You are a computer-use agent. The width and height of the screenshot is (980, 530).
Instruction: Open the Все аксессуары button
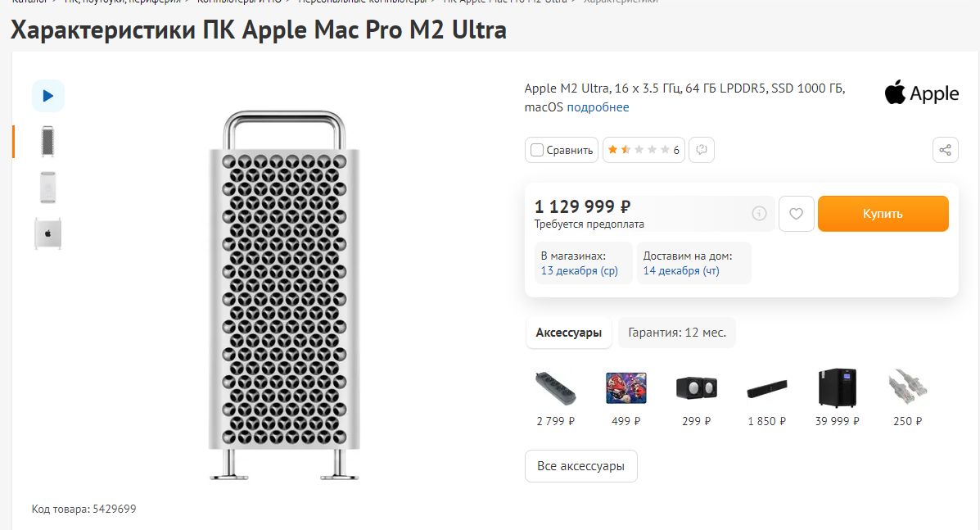(580, 466)
